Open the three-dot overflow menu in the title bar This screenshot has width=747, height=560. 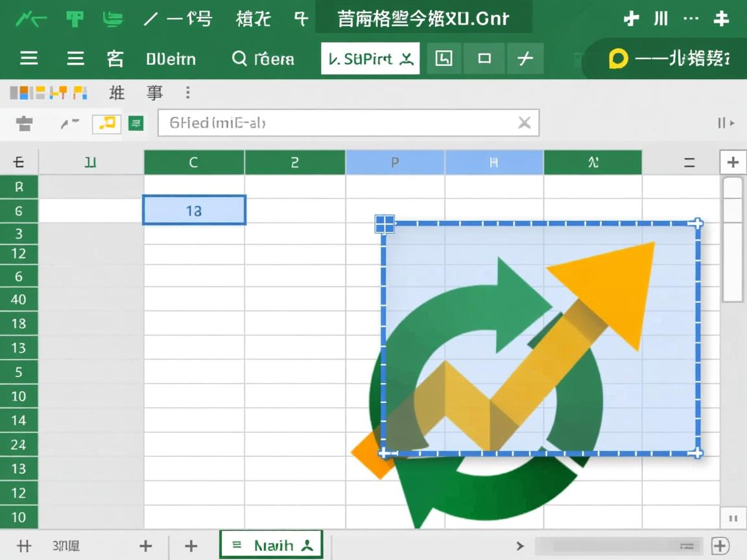691,19
